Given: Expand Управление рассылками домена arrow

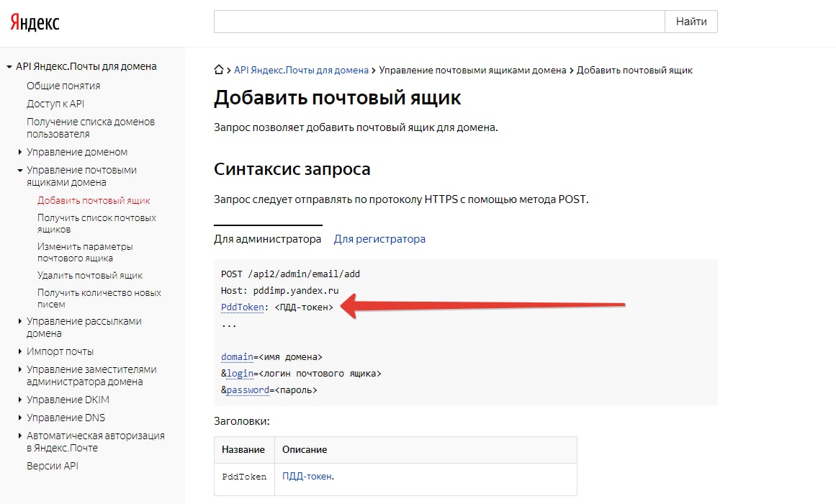Looking at the screenshot, I should coord(19,321).
